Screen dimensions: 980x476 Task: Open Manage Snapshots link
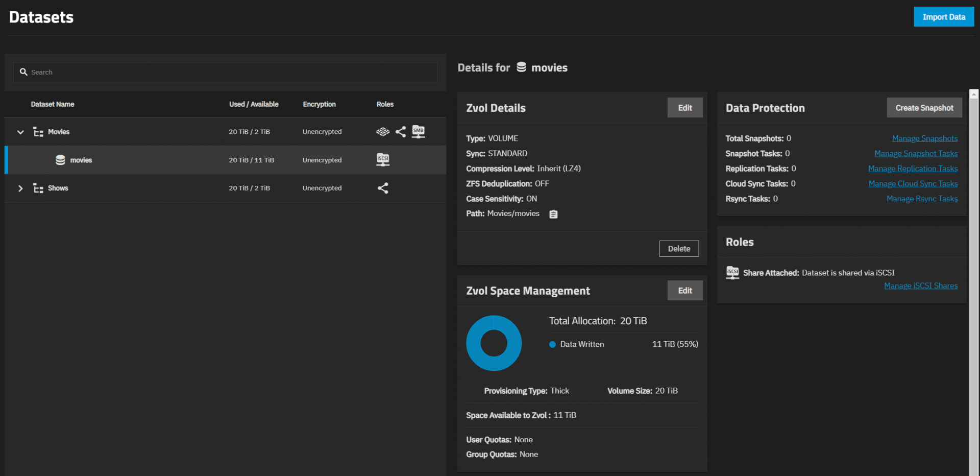pos(925,138)
